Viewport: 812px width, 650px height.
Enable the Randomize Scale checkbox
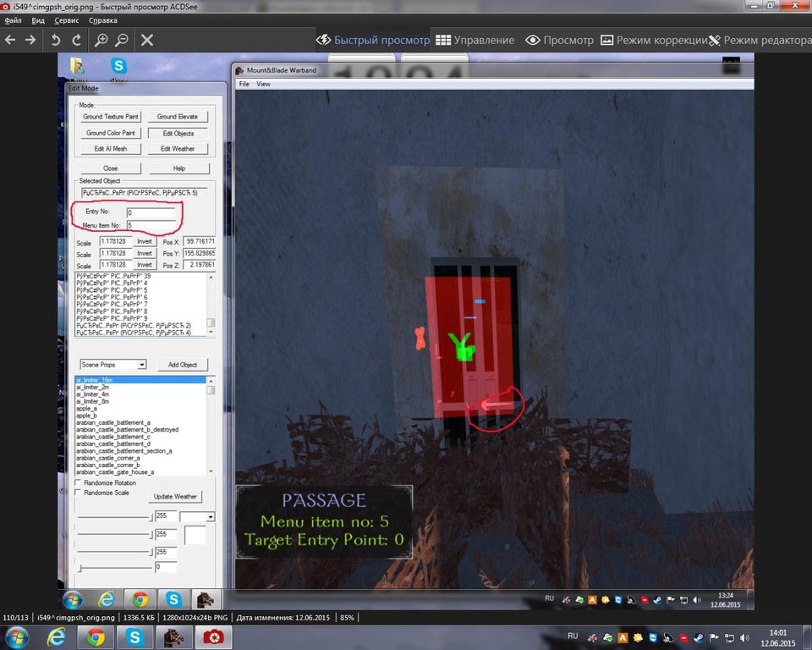pos(79,493)
